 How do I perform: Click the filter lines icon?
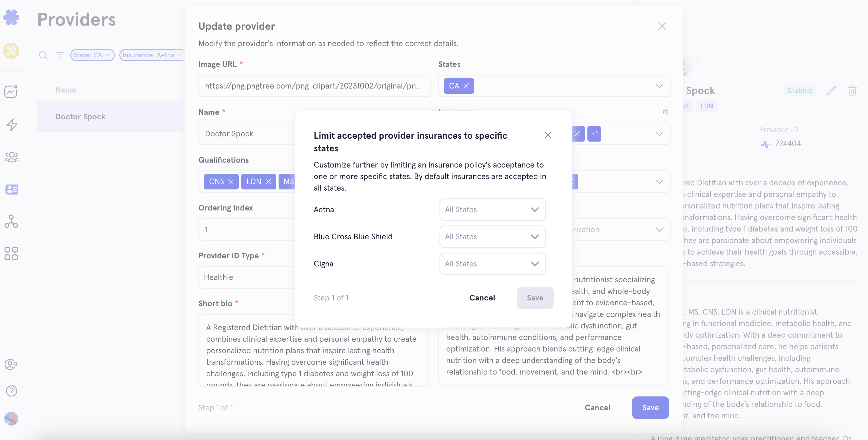[x=60, y=54]
